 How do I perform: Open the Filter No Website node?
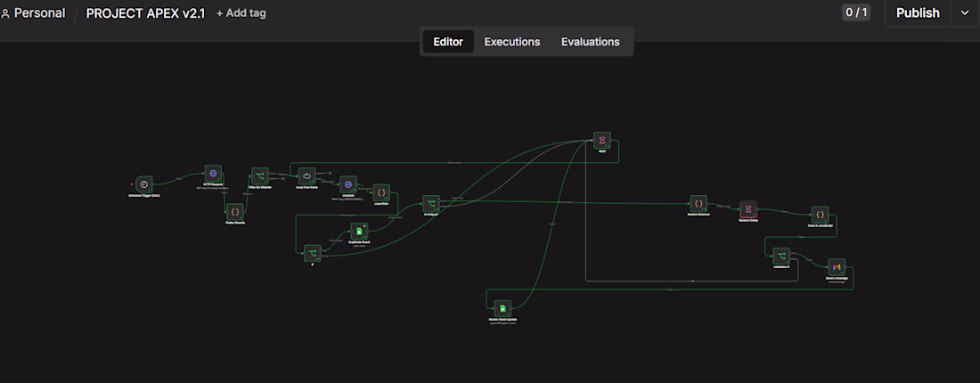click(260, 175)
